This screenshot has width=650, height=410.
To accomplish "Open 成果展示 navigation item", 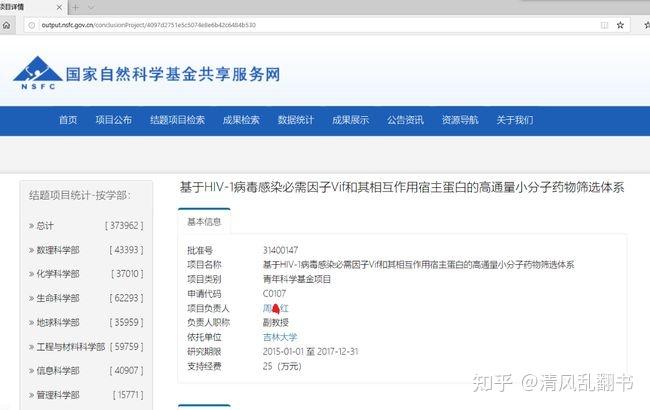I will coord(350,120).
